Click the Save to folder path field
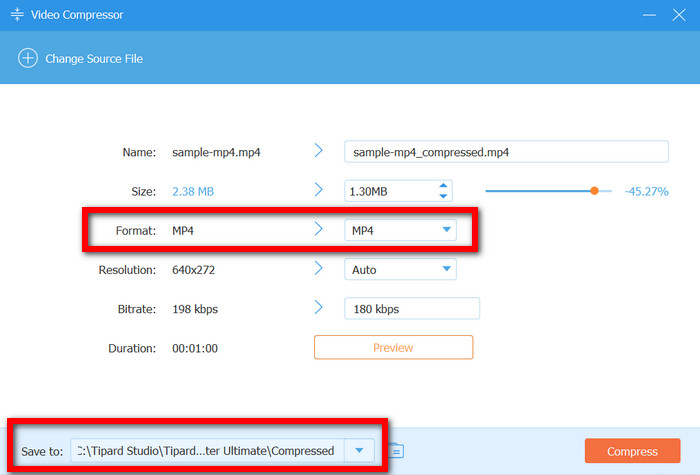Screen dimensions: 700x475 [208, 450]
